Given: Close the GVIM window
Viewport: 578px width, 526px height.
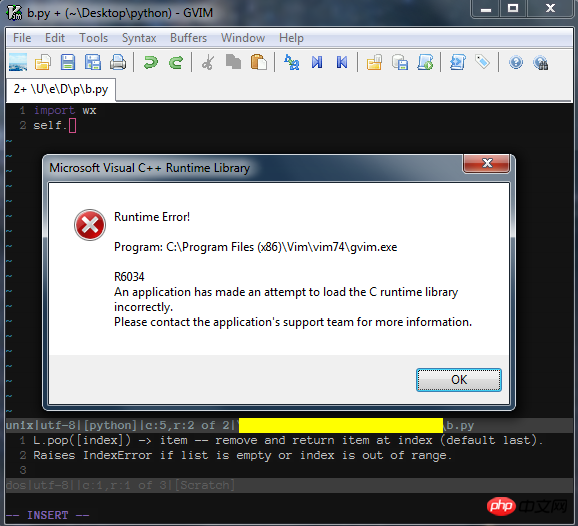Looking at the screenshot, I should (x=550, y=9).
